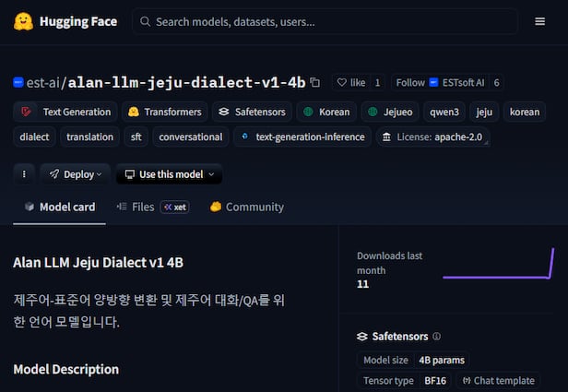Expand the Deploy dropdown
Screen dimensions: 568x392
[76, 173]
